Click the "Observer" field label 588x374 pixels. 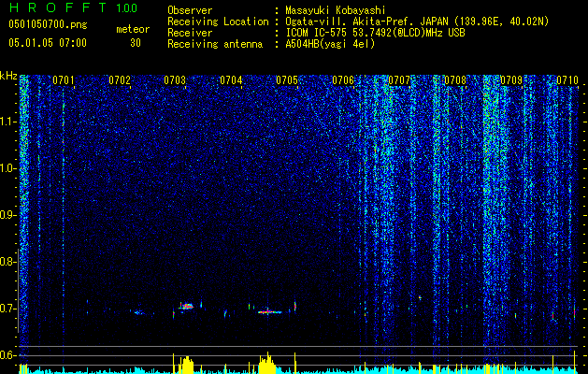point(190,10)
